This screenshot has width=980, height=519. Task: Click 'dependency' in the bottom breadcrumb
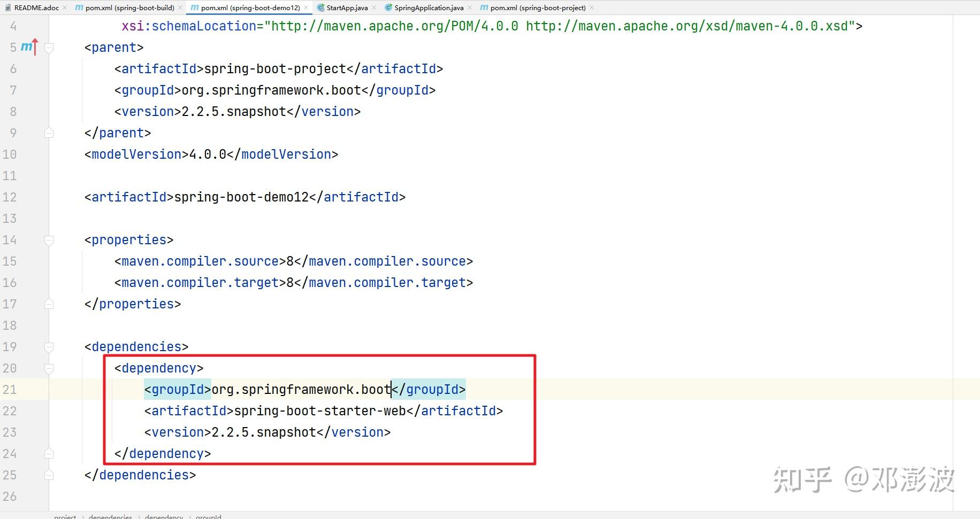click(164, 516)
